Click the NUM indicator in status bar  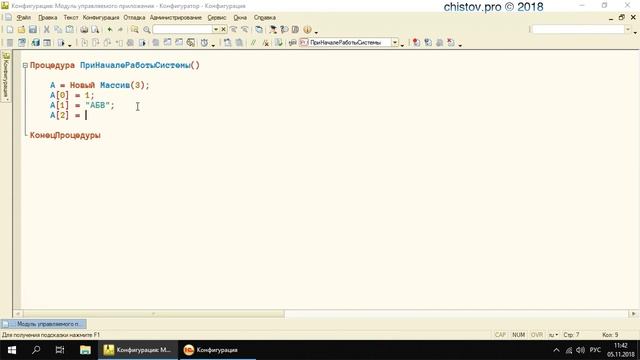518,335
